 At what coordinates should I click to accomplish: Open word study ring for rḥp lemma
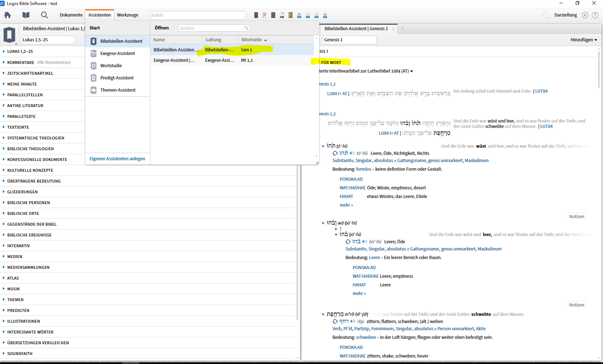pyautogui.click(x=335, y=321)
